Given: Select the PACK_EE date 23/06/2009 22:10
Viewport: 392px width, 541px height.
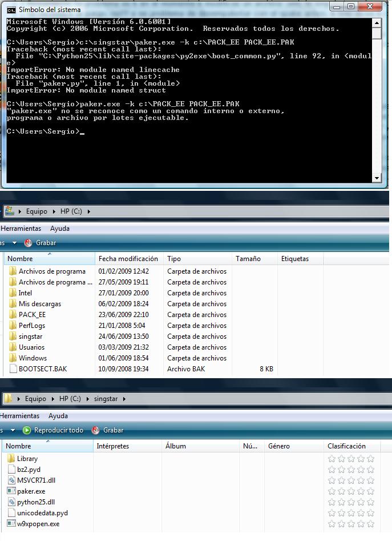Looking at the screenshot, I should (123, 314).
